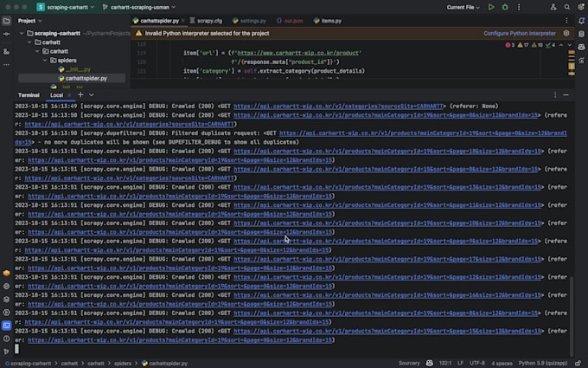Open the Project tool window folder icon
Viewport: 588px width, 368px height.
6,21
